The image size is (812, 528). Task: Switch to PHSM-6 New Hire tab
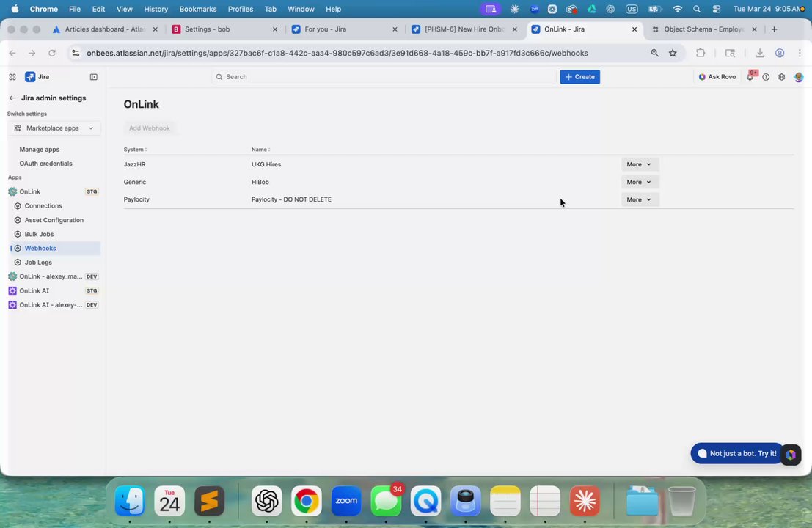pos(464,29)
